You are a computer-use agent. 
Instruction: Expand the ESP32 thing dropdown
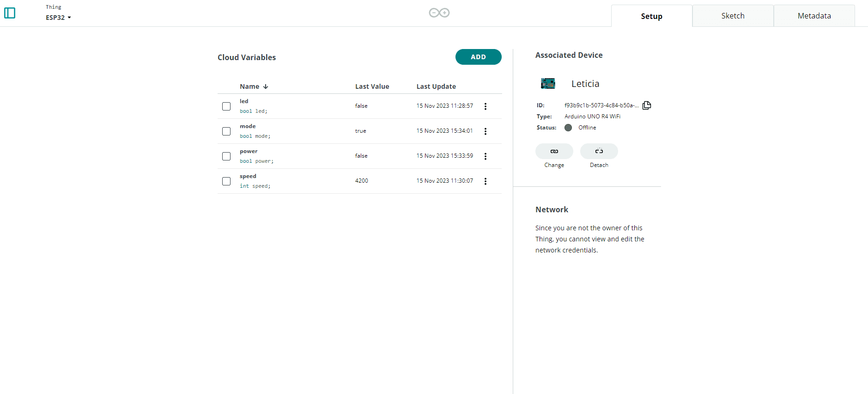coord(59,18)
